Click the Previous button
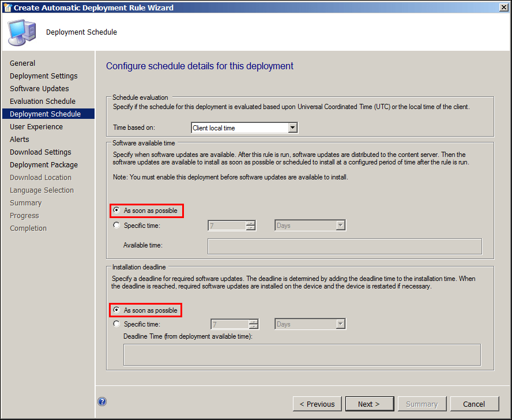 point(317,404)
